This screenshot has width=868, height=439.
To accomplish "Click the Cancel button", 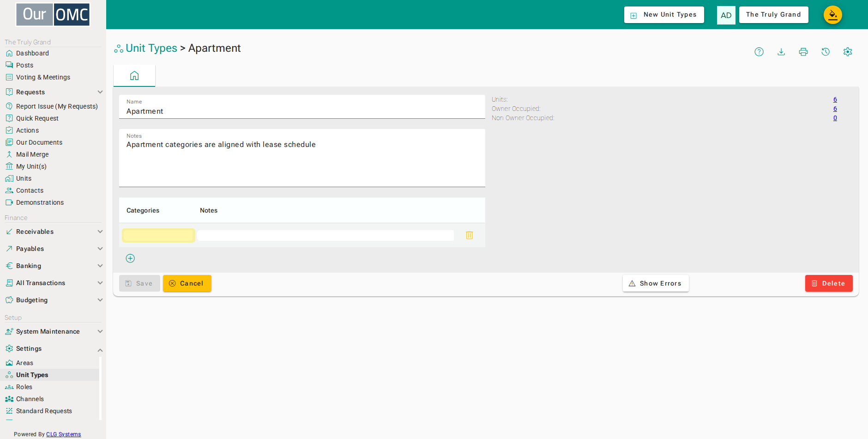I will 187,283.
